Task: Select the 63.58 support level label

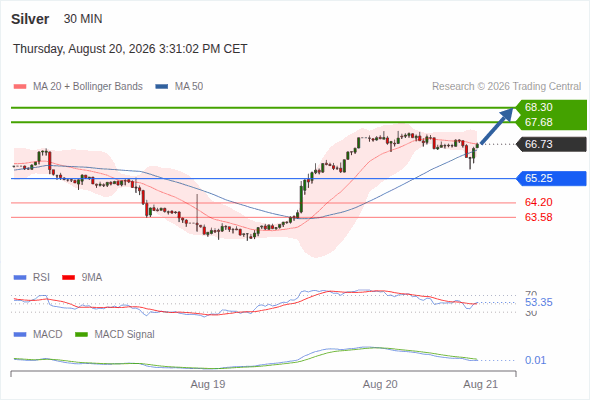Action: coord(538,217)
